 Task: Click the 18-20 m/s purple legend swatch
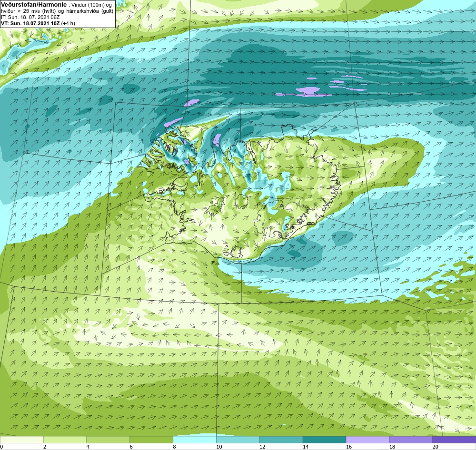(411, 440)
